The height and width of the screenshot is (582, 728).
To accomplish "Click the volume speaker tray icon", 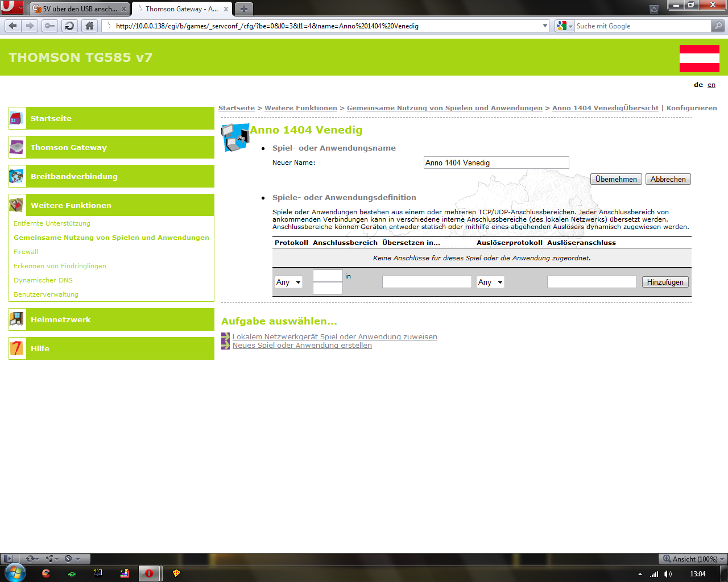I will pyautogui.click(x=668, y=574).
